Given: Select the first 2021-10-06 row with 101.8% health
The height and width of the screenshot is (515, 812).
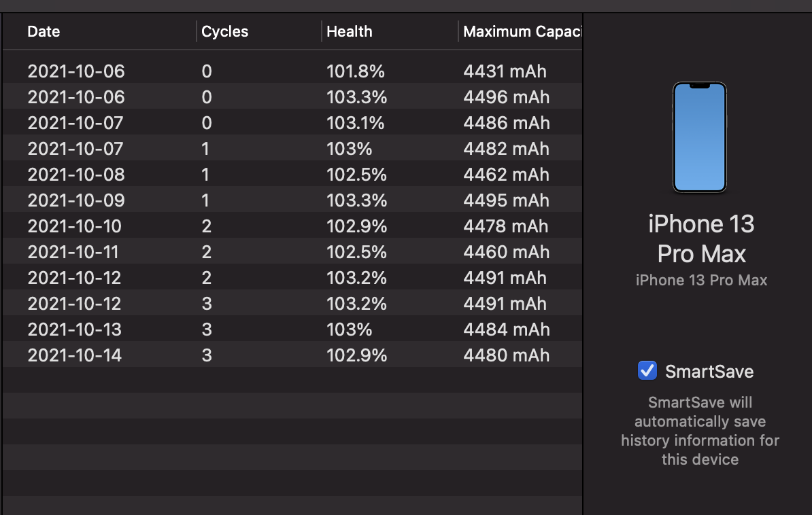Looking at the screenshot, I should point(76,71).
